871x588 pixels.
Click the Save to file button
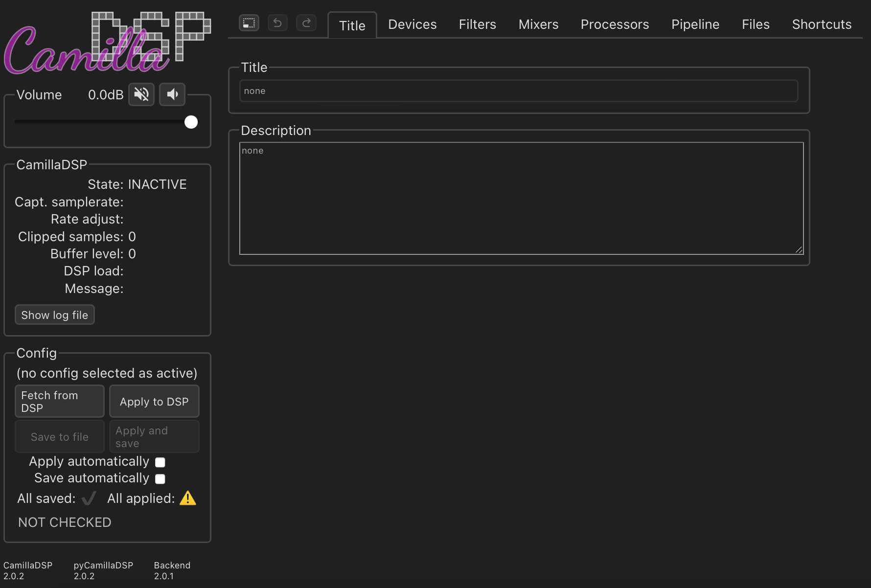pyautogui.click(x=60, y=436)
